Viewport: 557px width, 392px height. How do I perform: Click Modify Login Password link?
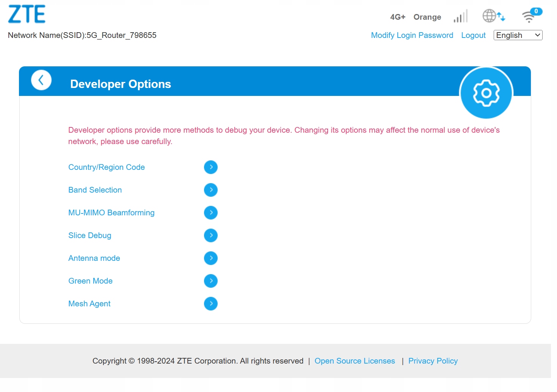point(412,35)
